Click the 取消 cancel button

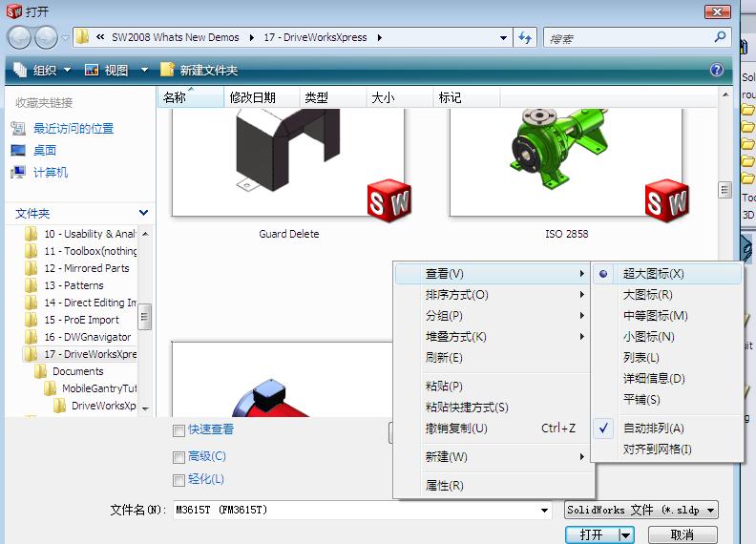tap(682, 534)
